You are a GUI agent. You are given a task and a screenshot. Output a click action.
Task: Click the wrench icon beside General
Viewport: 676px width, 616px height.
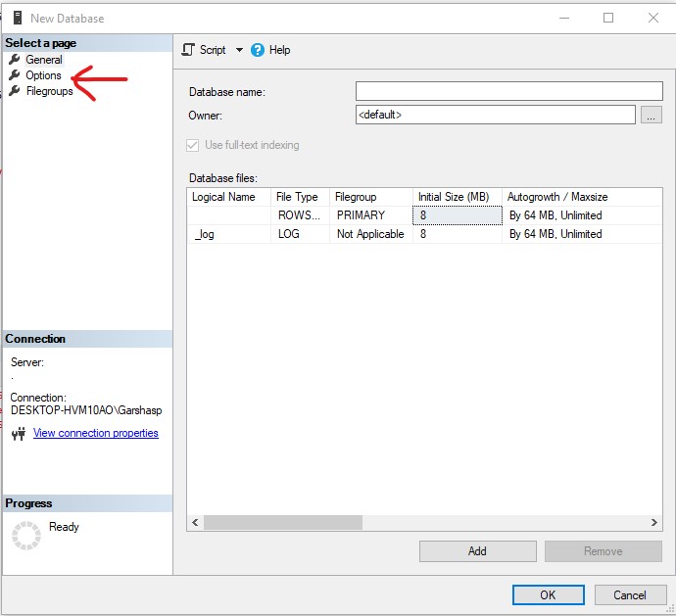14,60
